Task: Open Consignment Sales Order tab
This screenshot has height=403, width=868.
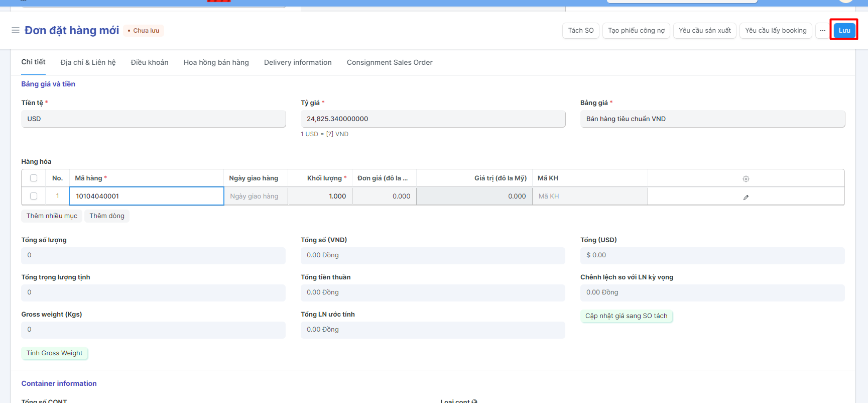Action: [x=389, y=62]
